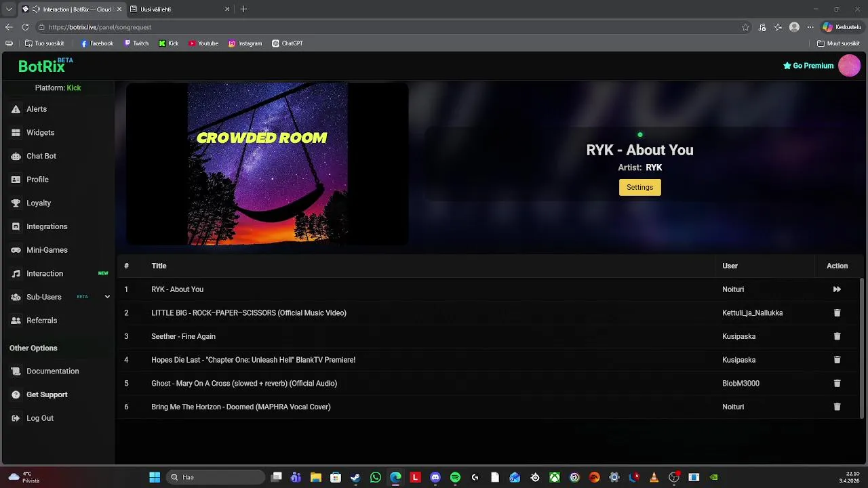Screen dimensions: 868x488
Task: Mute the Interaction | BotRix tab audio
Action: click(x=36, y=9)
